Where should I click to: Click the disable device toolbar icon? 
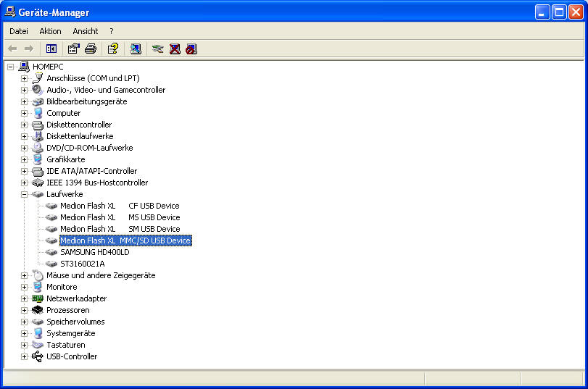point(191,49)
